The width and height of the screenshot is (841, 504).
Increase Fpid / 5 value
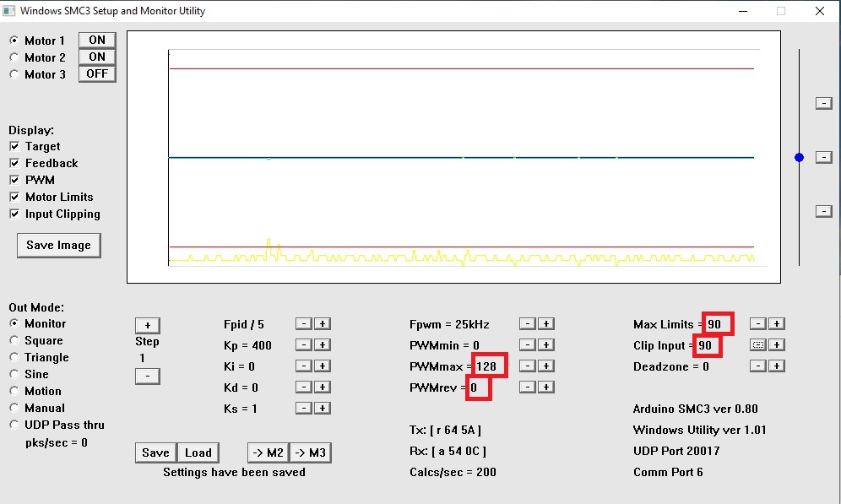pos(323,324)
